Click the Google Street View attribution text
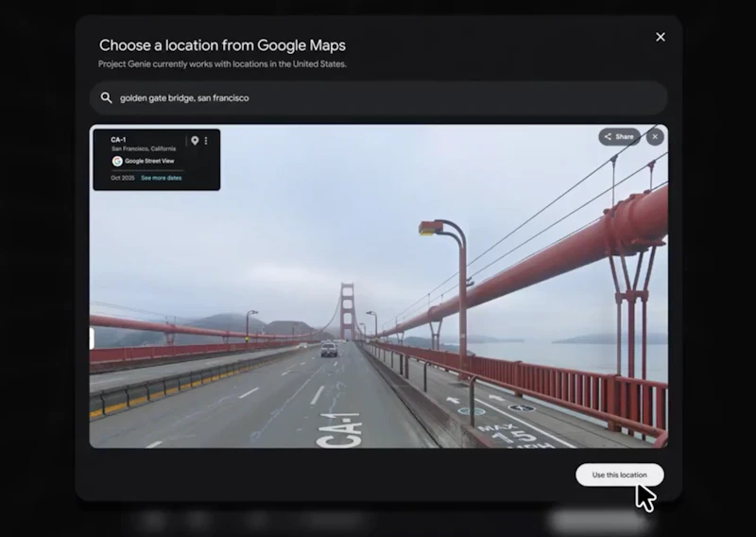 tap(149, 161)
